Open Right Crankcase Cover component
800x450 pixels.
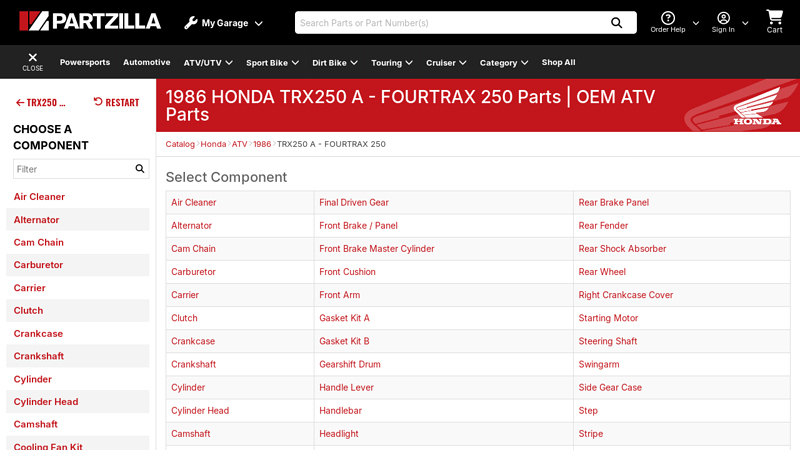click(x=626, y=295)
